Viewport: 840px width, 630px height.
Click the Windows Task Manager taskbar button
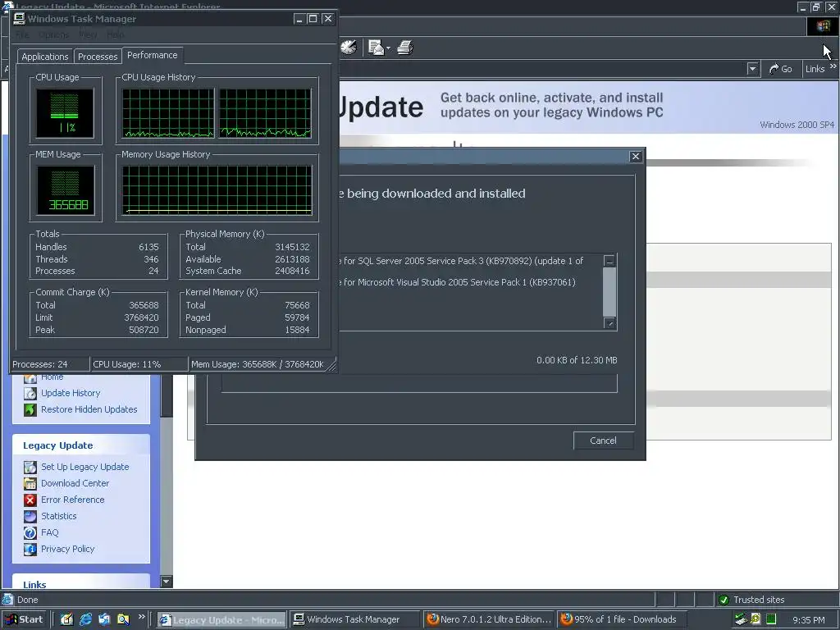click(354, 619)
